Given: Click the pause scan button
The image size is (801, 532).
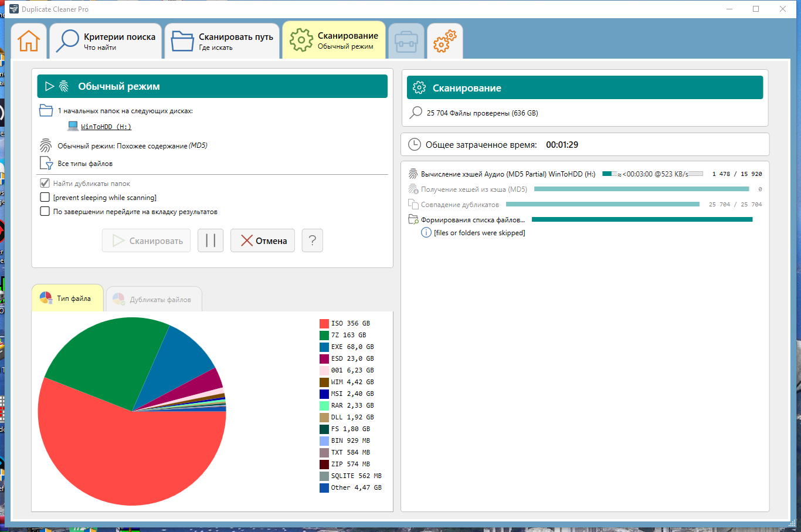Looking at the screenshot, I should point(211,240).
